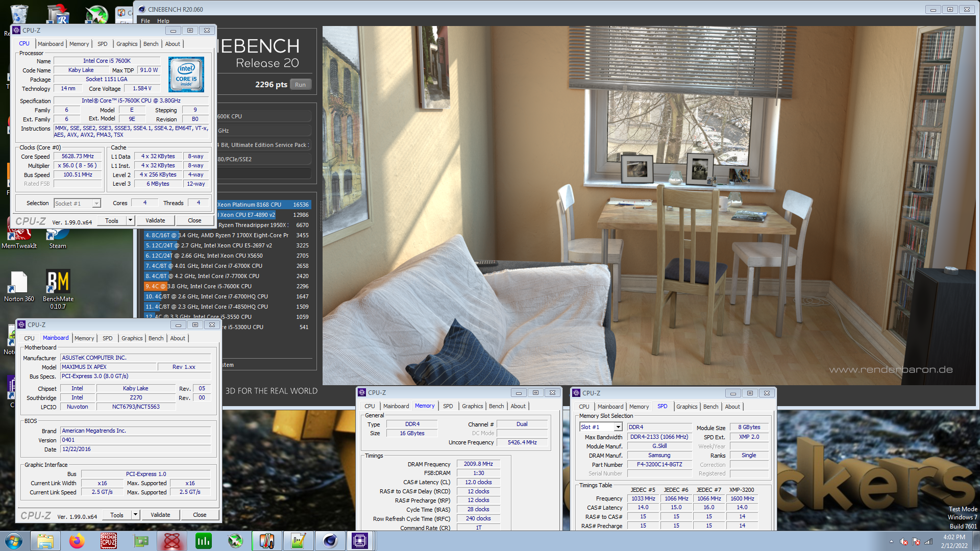Click the title bar icon of the CPU-Z Memory window
The image size is (980, 551).
(362, 392)
